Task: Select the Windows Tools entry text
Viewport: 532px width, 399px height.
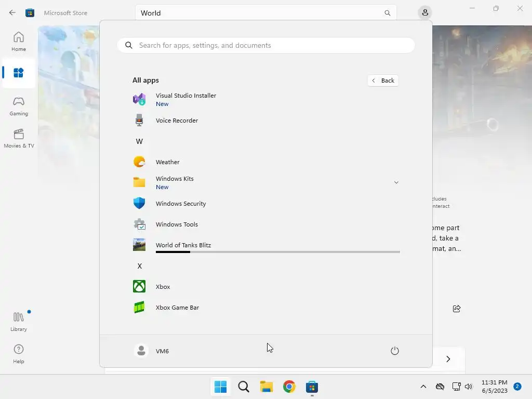Action: pos(177,224)
